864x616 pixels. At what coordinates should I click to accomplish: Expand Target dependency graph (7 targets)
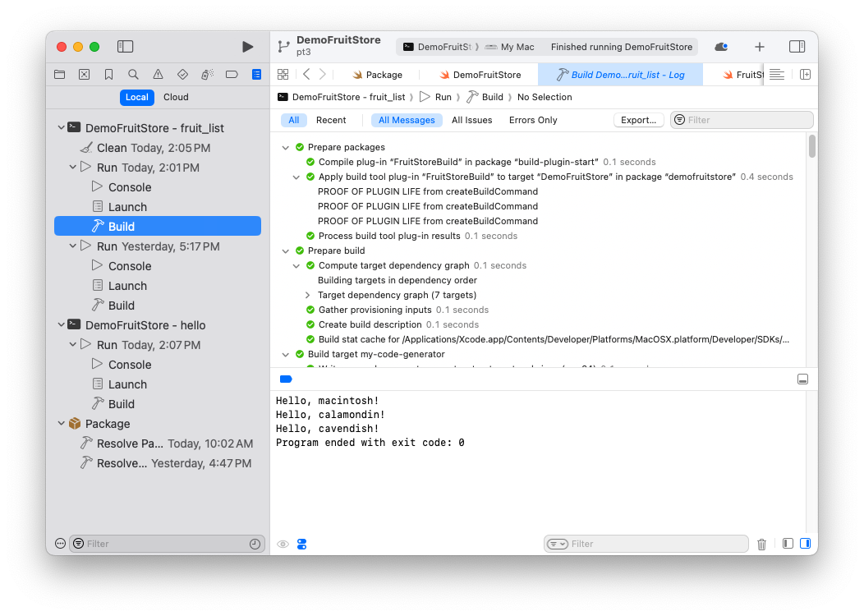tap(307, 296)
